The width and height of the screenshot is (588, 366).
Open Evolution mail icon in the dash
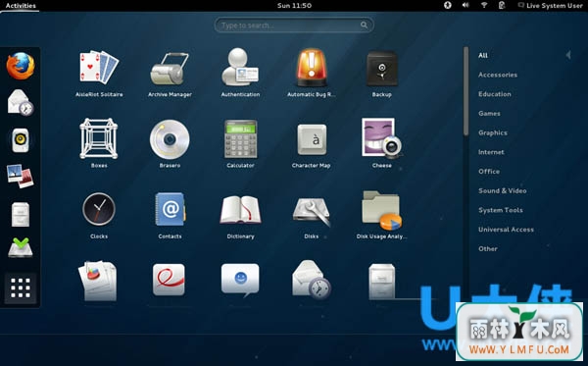[x=21, y=102]
